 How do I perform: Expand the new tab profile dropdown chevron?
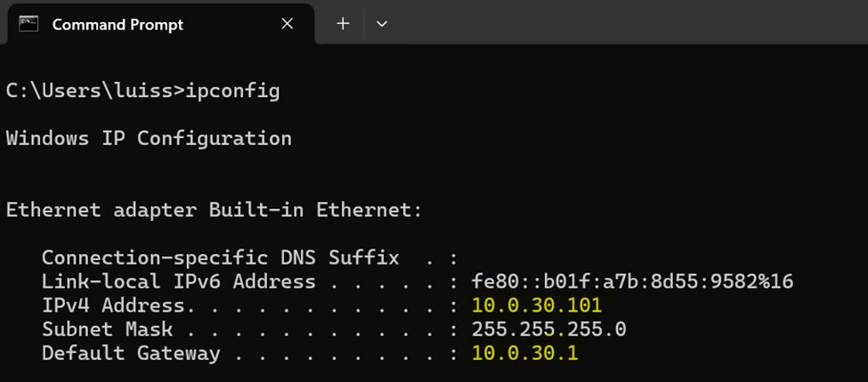tap(381, 24)
